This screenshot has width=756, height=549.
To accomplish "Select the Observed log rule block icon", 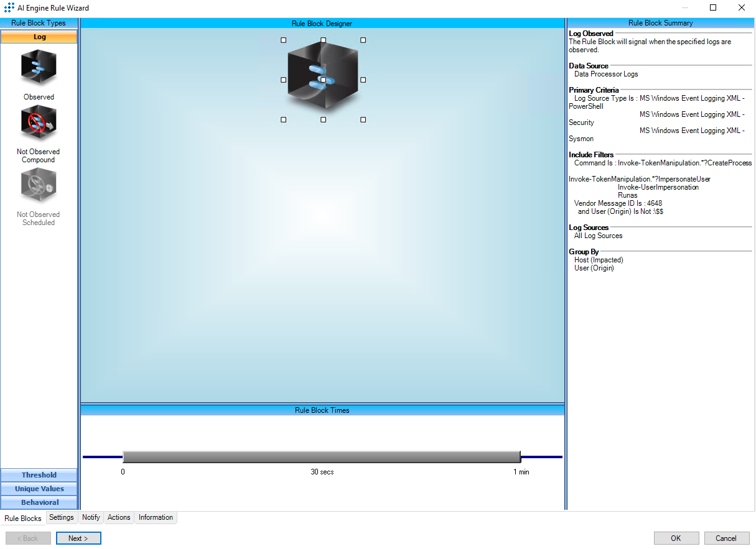I will pyautogui.click(x=39, y=68).
